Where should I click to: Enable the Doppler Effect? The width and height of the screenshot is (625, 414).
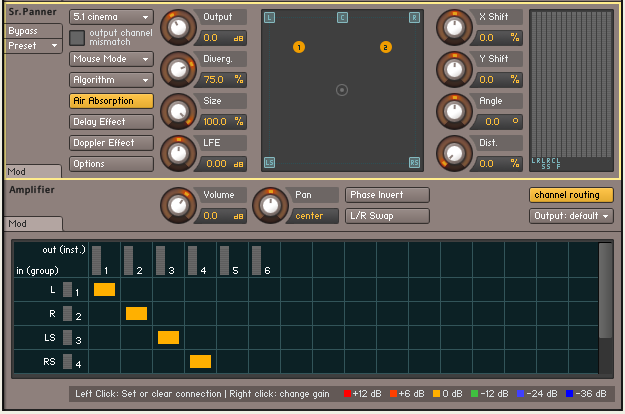coord(111,143)
